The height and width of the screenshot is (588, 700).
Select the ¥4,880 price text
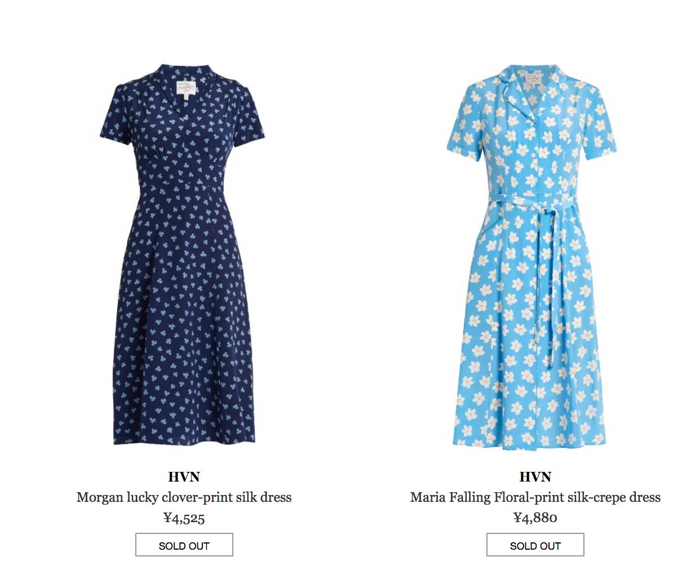click(535, 518)
